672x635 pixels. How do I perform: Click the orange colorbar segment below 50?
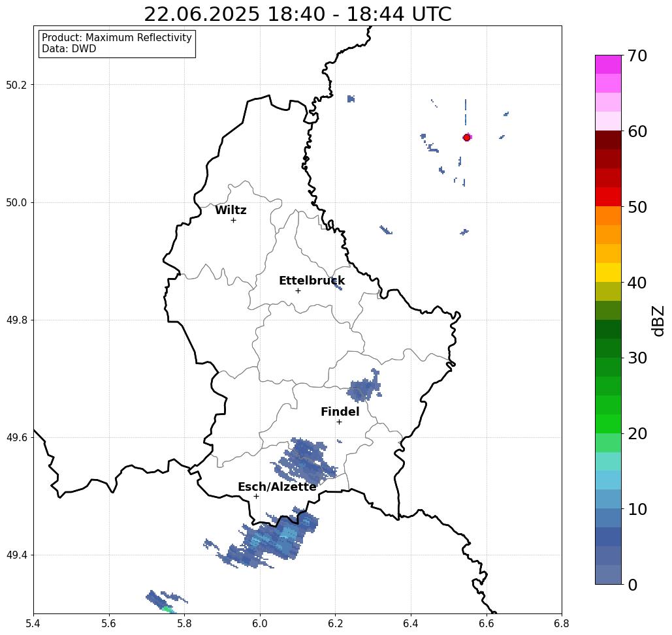(x=608, y=216)
